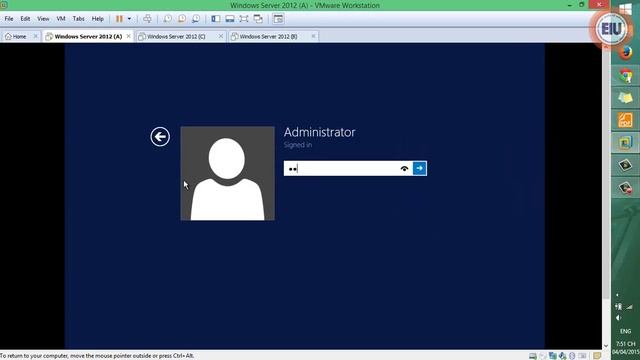Click the network adapter status bar icon

coord(553,356)
